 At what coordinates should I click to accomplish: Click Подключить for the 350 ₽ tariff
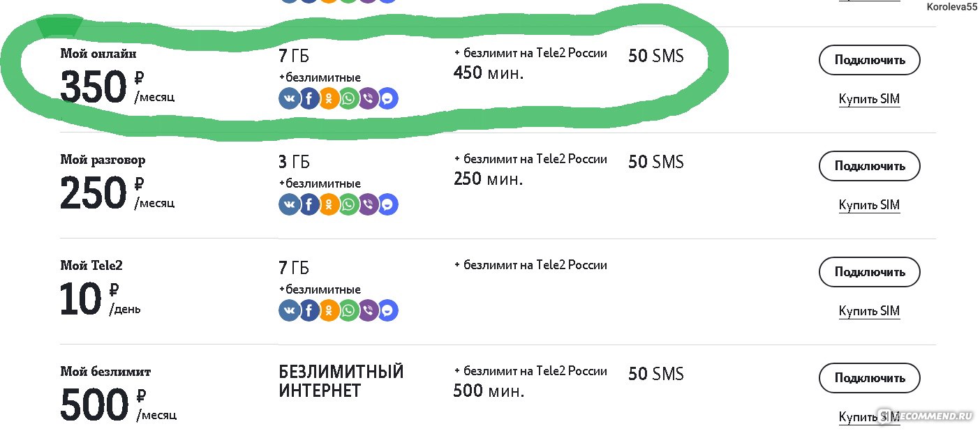[x=869, y=60]
